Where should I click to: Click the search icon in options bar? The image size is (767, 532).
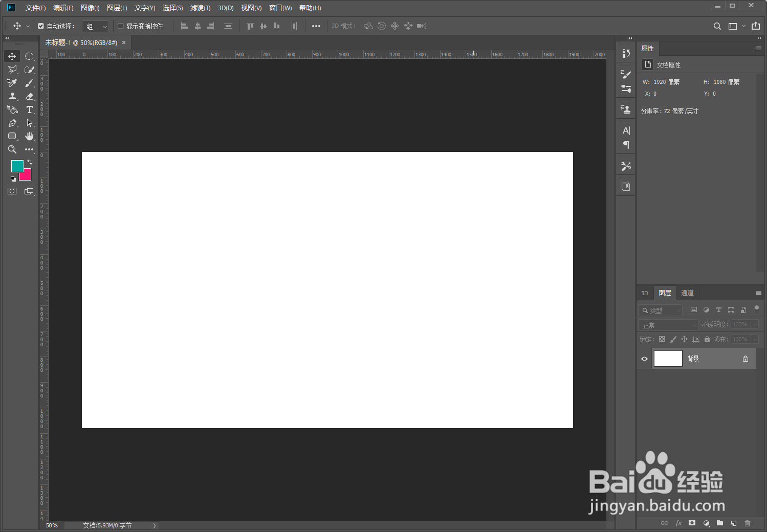717,26
